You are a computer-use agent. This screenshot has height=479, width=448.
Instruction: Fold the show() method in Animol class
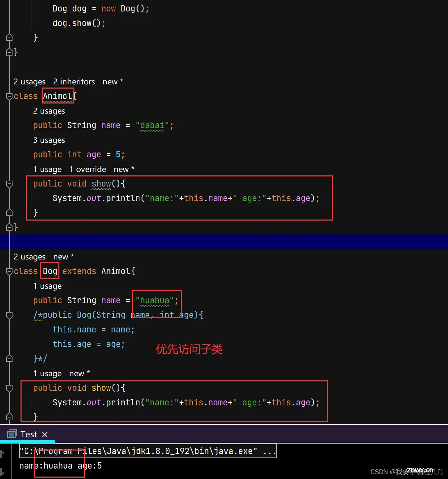coord(9,184)
